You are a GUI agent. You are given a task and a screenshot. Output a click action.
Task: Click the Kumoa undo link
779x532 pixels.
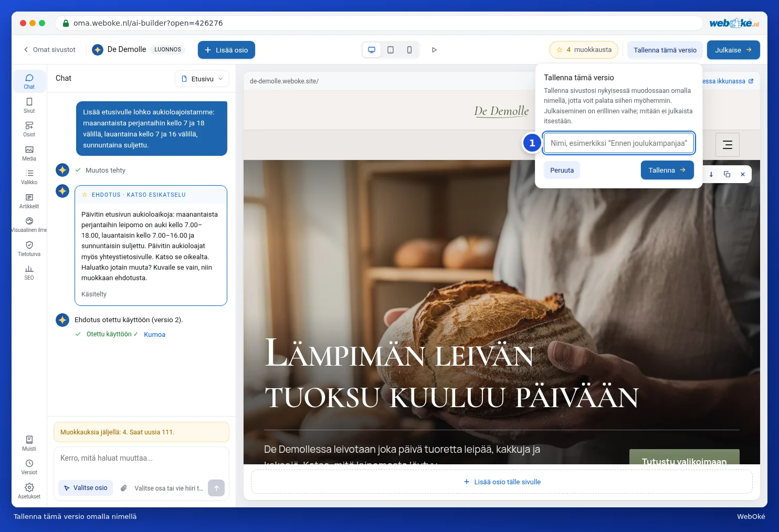click(x=154, y=334)
